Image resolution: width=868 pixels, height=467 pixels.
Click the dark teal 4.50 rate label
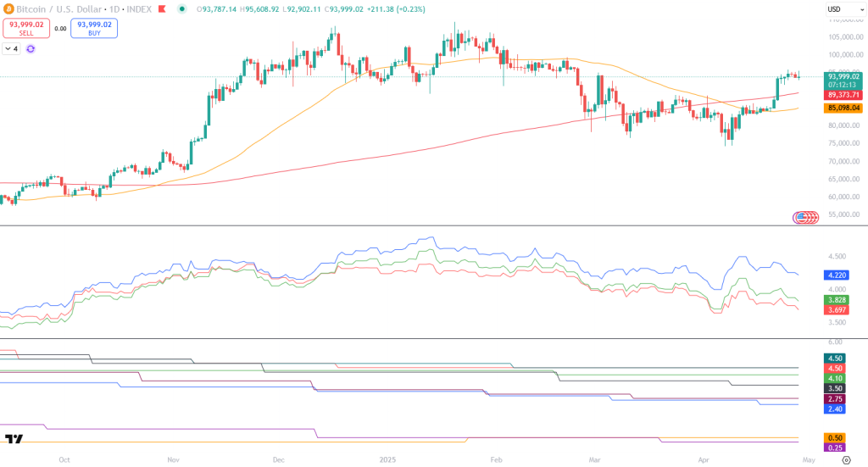pyautogui.click(x=835, y=359)
